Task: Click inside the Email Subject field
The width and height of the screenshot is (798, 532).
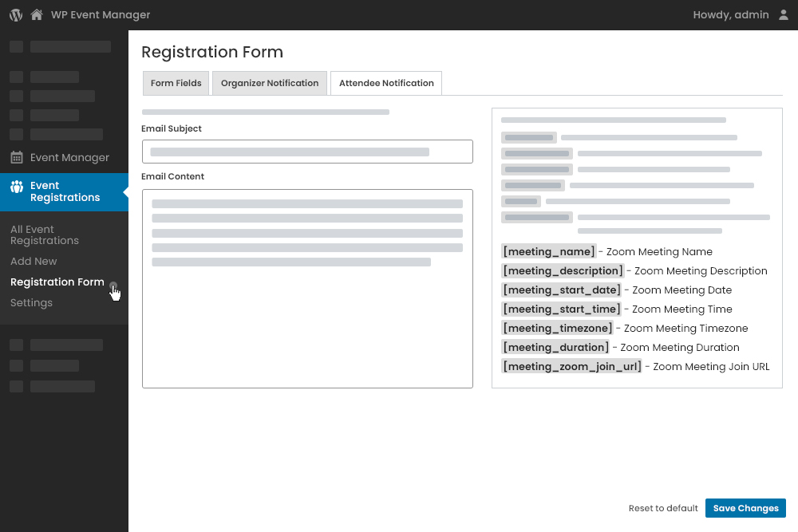Action: coord(307,152)
